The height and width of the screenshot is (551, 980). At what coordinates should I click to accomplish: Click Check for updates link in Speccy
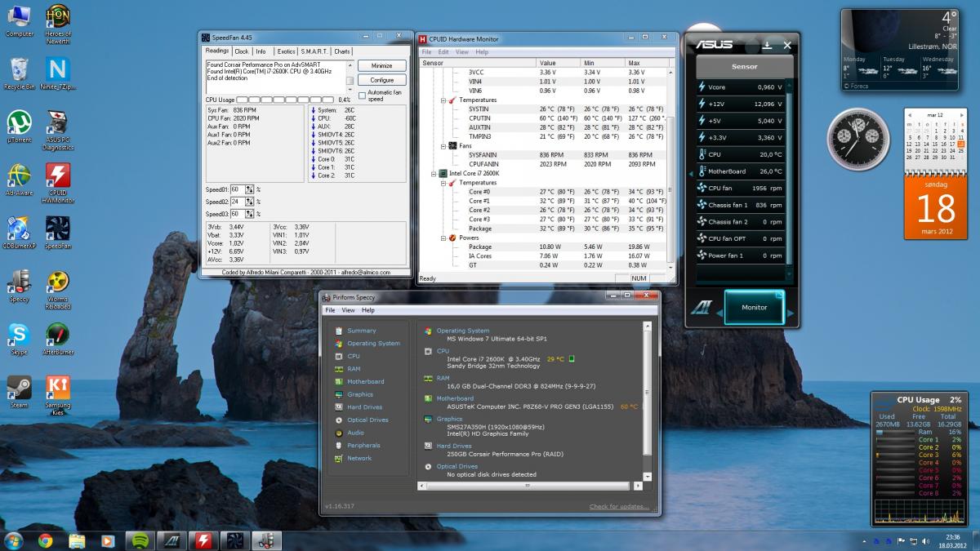(x=619, y=507)
